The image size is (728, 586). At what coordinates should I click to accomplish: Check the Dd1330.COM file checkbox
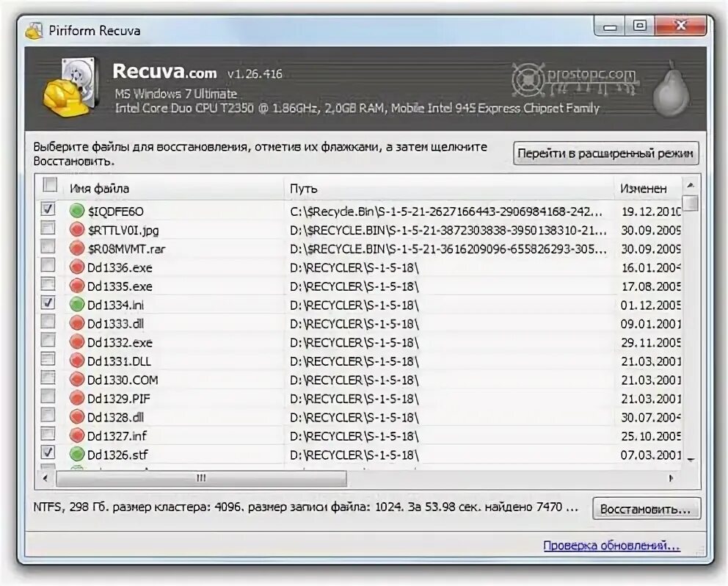click(48, 377)
